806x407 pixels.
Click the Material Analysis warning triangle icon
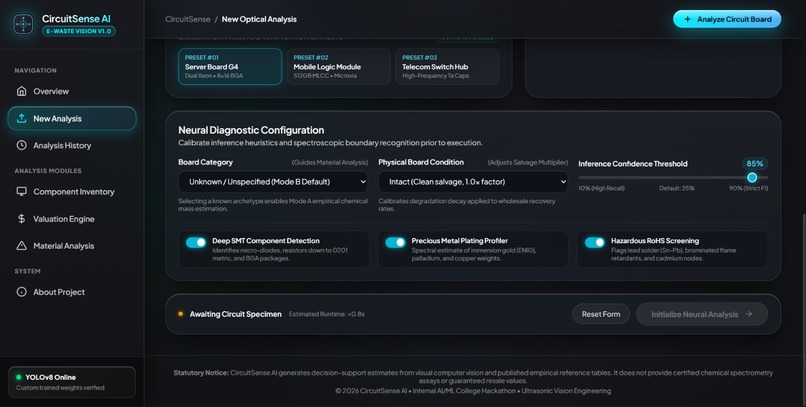pyautogui.click(x=22, y=246)
